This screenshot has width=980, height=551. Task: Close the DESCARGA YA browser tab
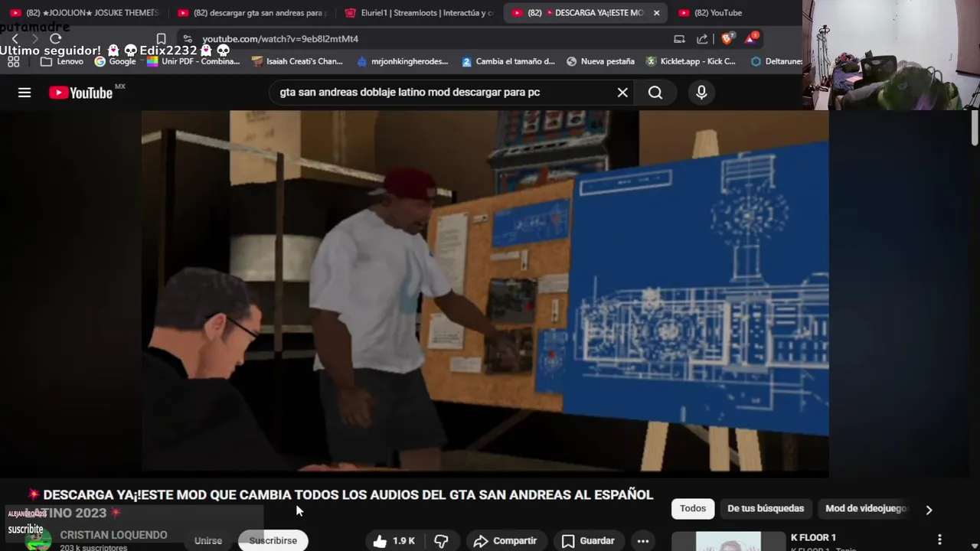pyautogui.click(x=656, y=13)
